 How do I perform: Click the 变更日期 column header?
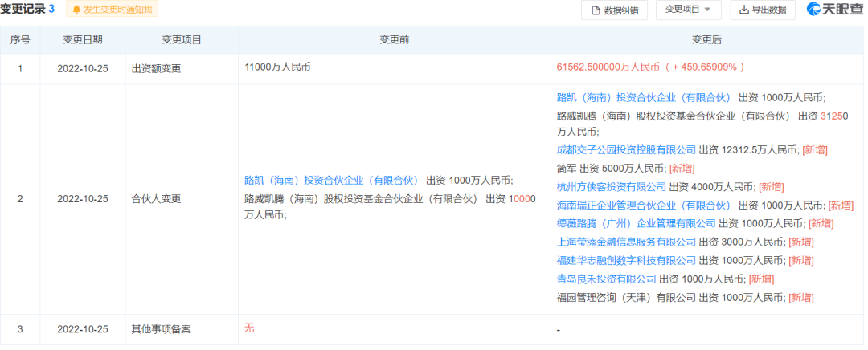point(82,40)
